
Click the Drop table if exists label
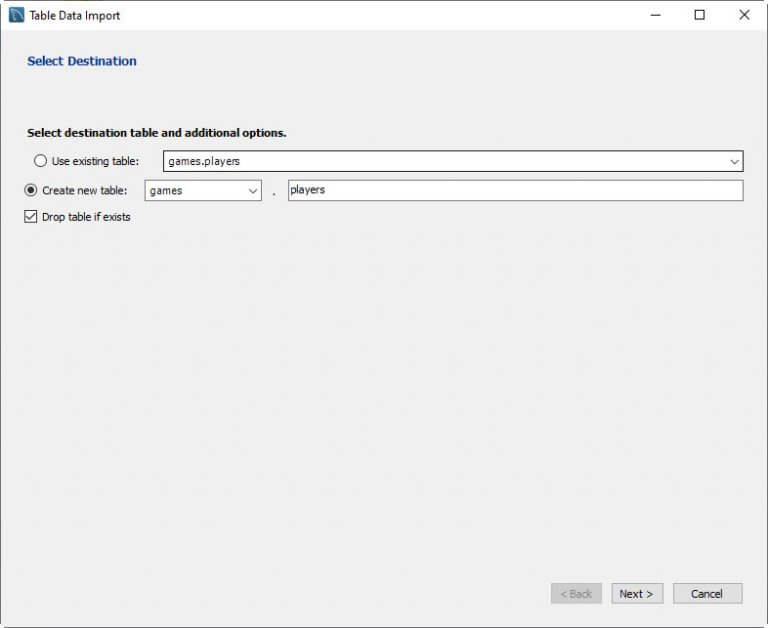click(86, 217)
